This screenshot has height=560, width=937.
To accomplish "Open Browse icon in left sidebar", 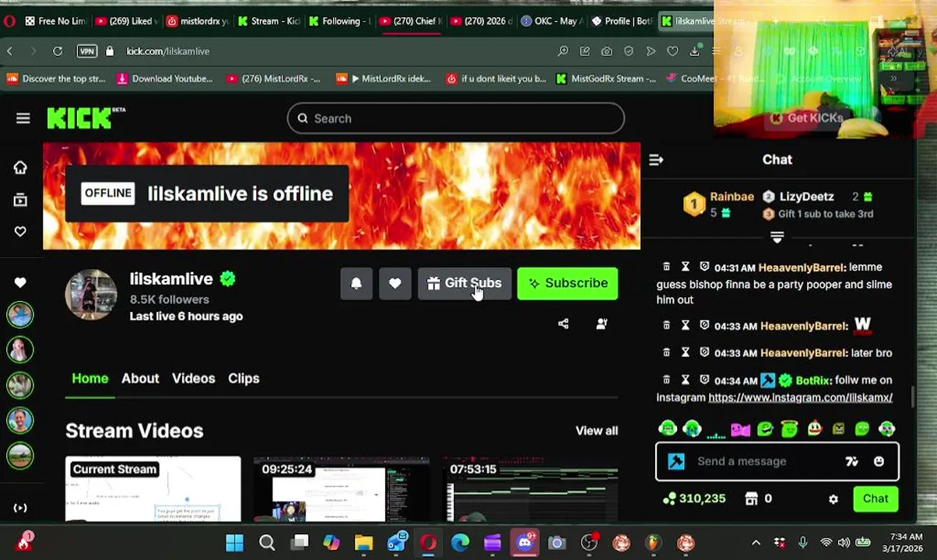I will point(20,200).
